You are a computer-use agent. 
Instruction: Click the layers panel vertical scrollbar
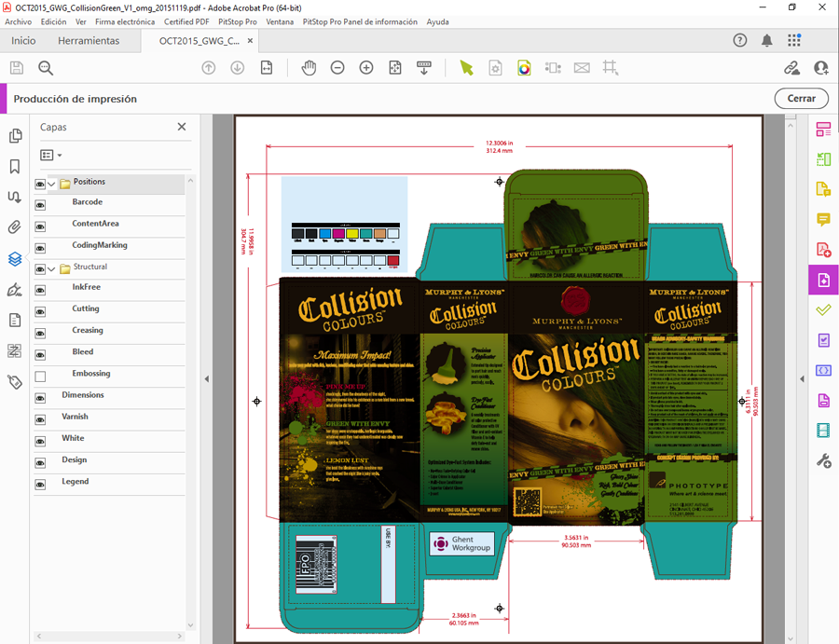coord(190,403)
